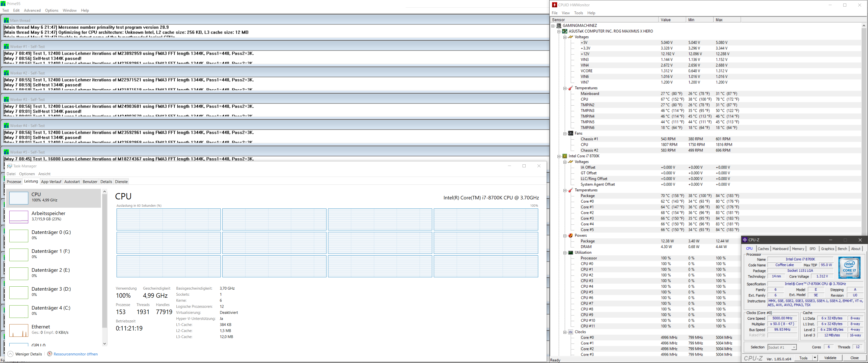Image resolution: width=868 pixels, height=363 pixels.
Task: Collapse the Clocks section in HWMonitor
Action: pyautogui.click(x=565, y=332)
